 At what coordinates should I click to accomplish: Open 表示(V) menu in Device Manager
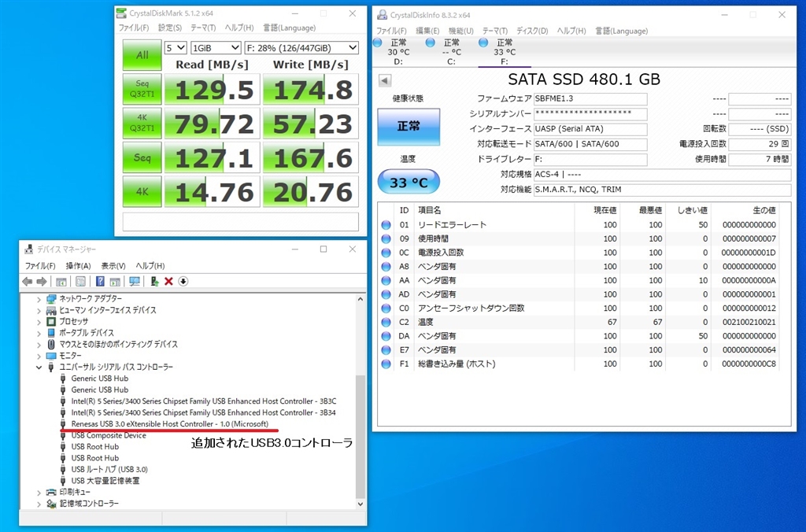click(x=113, y=266)
